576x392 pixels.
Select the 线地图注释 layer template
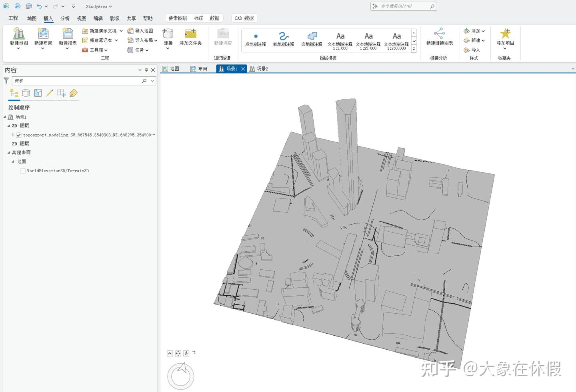[x=283, y=39]
